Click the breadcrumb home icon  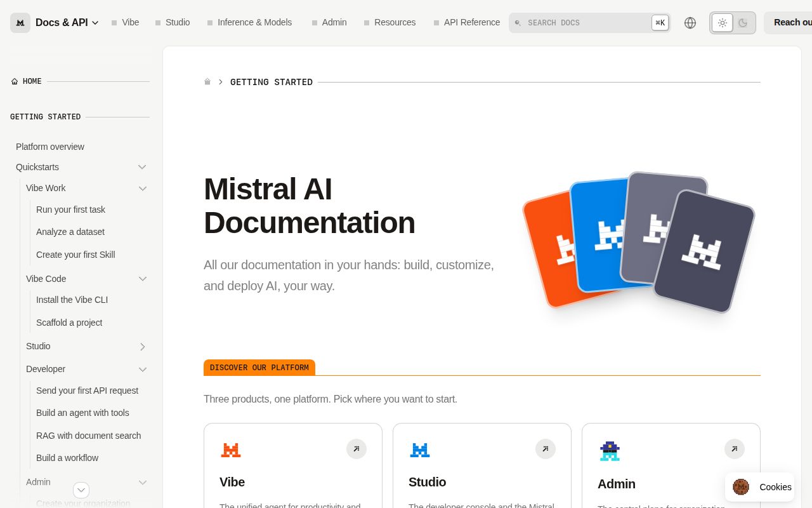coord(207,82)
